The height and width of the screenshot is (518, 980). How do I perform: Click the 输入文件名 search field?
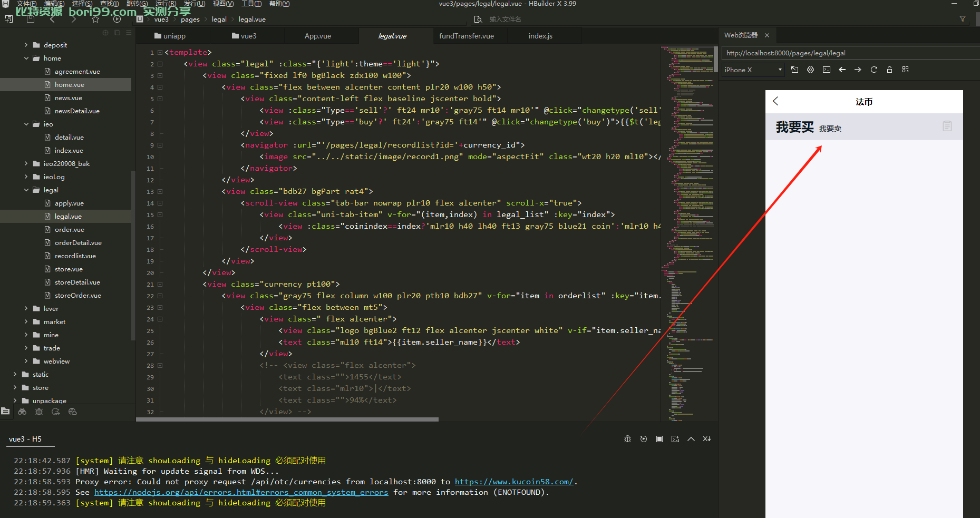click(x=505, y=19)
